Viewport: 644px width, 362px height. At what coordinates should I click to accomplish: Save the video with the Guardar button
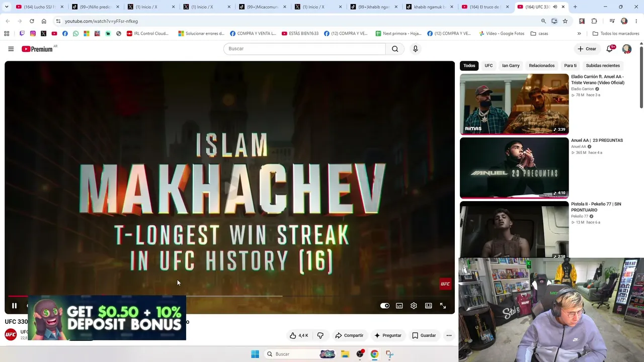tap(424, 335)
